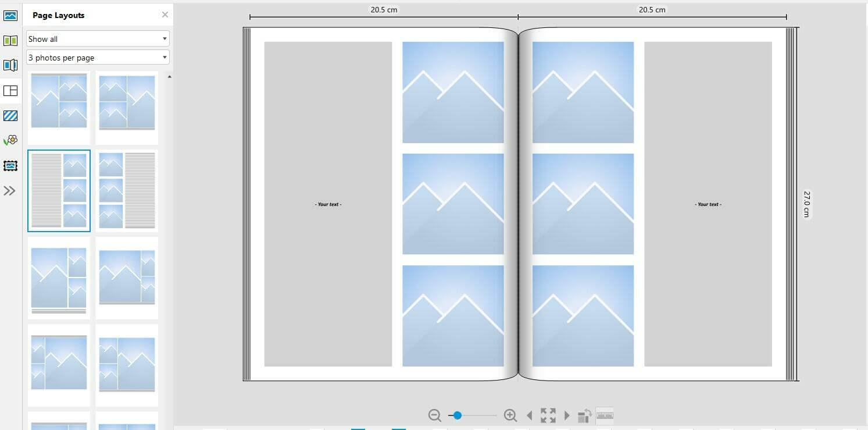Click the left page '20.5 cm' width label

(x=384, y=10)
